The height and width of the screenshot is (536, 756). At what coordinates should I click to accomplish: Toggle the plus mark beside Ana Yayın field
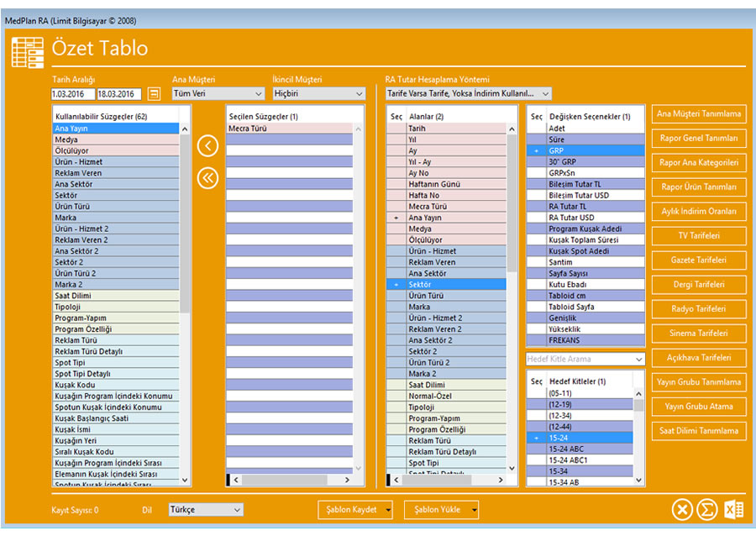click(x=396, y=218)
